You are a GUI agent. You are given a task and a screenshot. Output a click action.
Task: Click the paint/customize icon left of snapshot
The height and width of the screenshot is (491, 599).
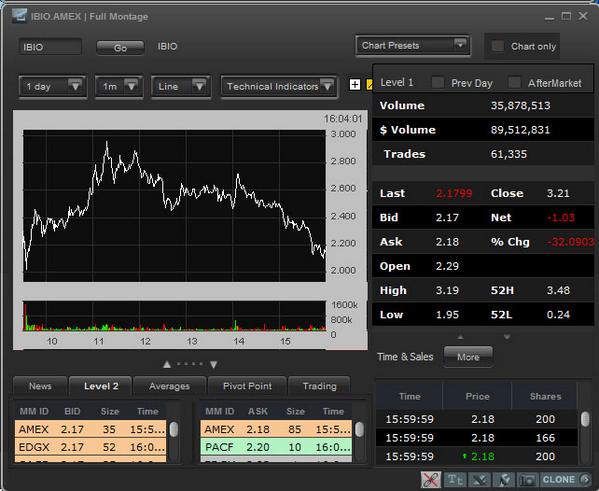point(503,480)
